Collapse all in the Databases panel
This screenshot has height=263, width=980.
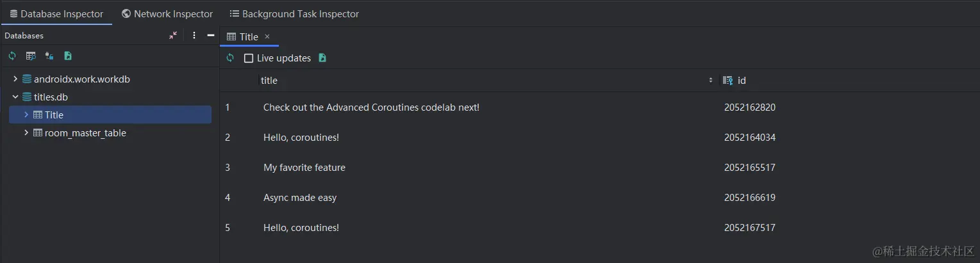pos(173,36)
